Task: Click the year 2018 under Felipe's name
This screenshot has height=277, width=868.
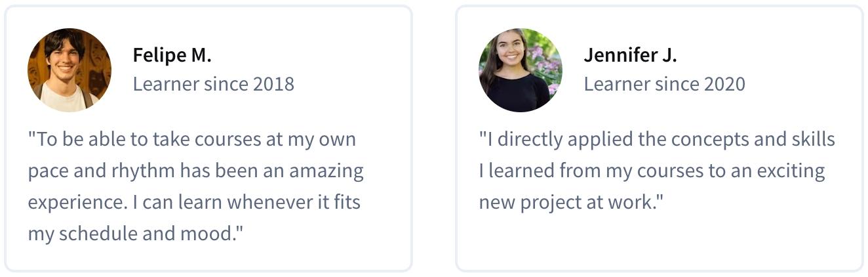Action: pyautogui.click(x=273, y=84)
